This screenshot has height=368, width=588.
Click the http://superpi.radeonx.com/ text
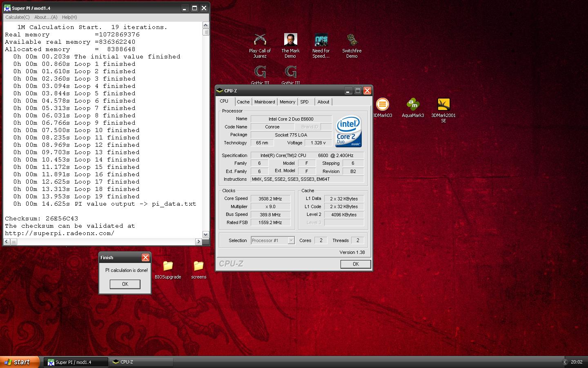click(x=60, y=233)
